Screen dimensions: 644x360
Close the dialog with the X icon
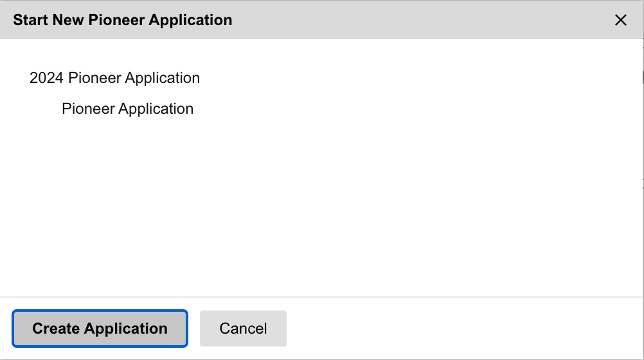coord(620,20)
